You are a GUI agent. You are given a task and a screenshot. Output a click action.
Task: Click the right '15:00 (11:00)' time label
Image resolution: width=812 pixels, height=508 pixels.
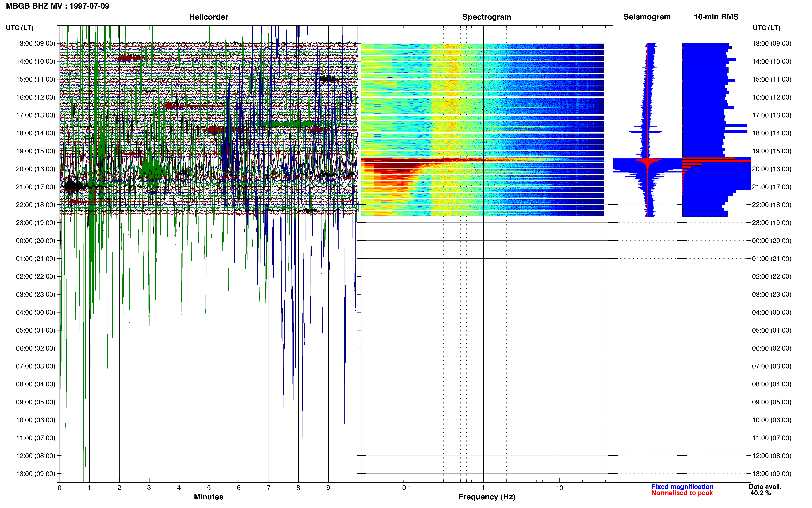coord(772,79)
